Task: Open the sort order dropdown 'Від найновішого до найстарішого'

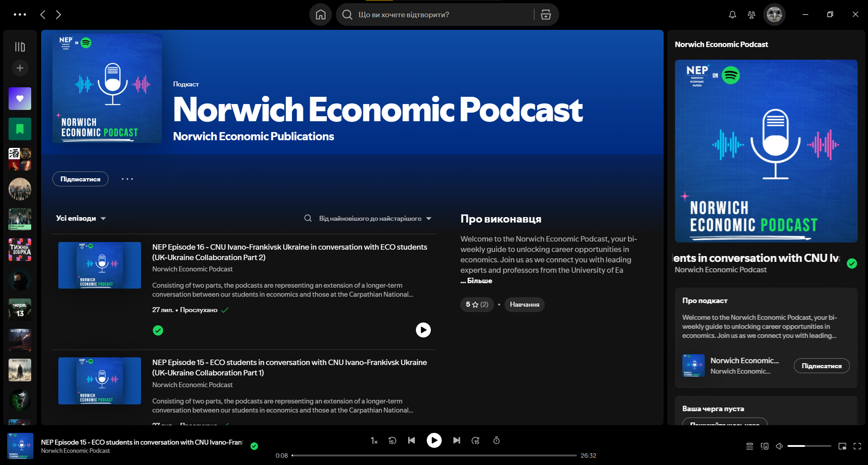Action: pyautogui.click(x=375, y=218)
